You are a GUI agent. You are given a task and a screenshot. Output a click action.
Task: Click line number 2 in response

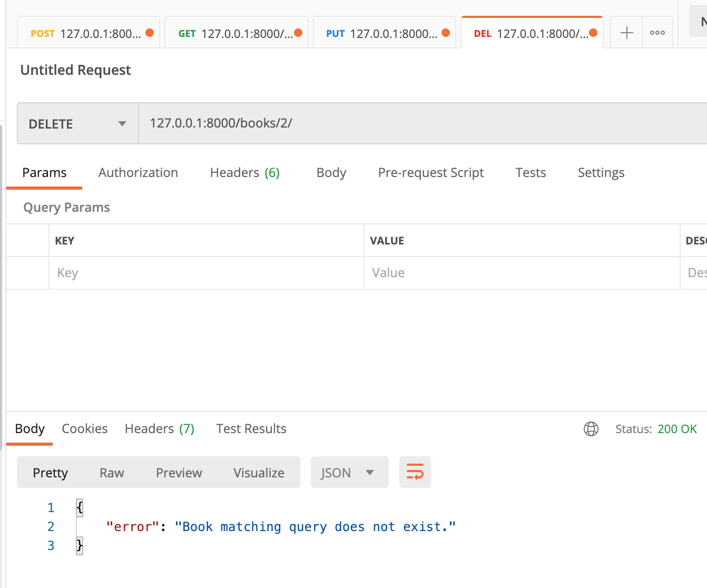[51, 526]
